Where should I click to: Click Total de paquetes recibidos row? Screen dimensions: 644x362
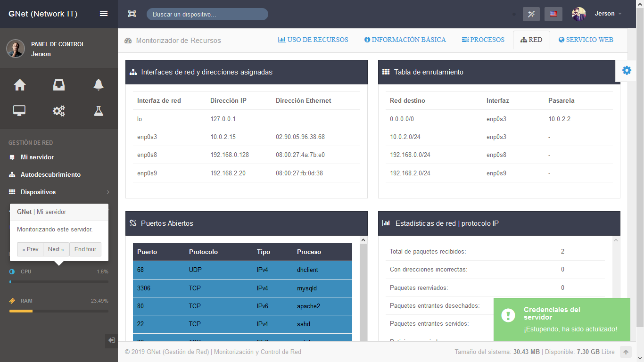point(495,252)
